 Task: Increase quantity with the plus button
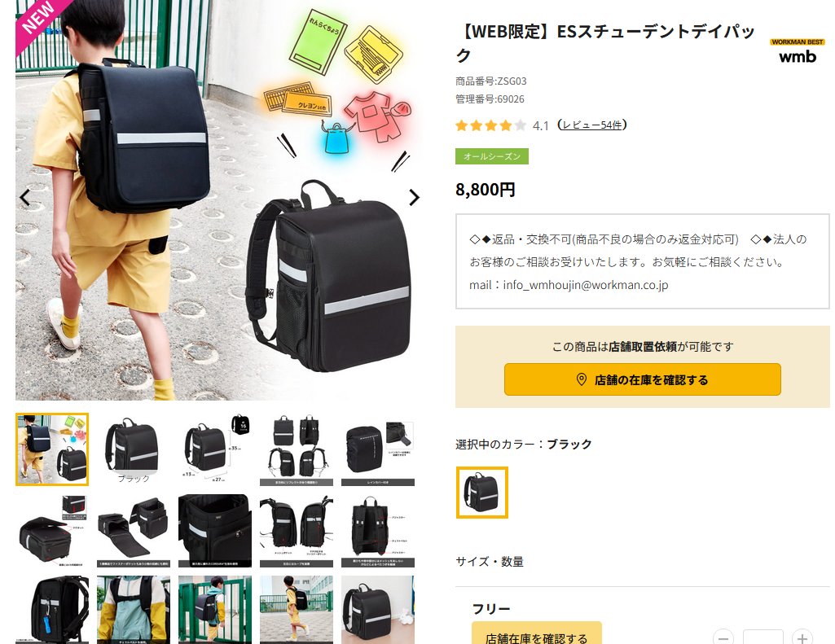point(802,637)
